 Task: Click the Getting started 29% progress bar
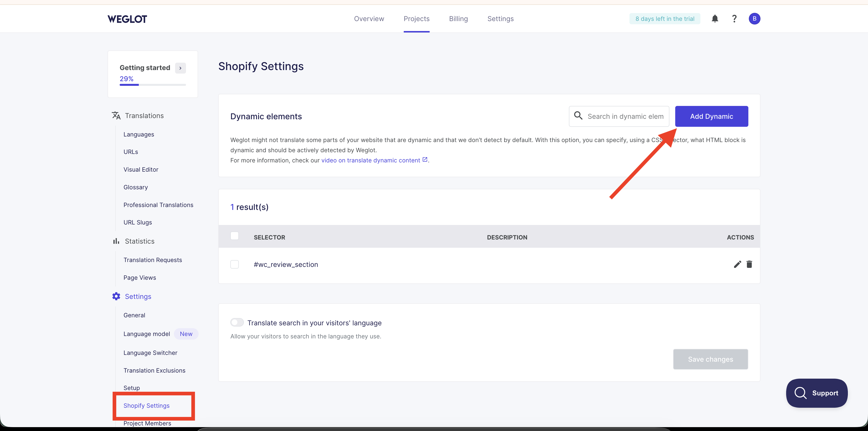pos(153,85)
